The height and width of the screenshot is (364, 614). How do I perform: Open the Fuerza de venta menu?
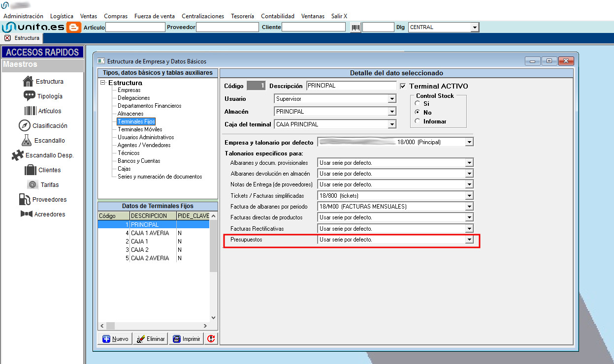[x=155, y=16]
